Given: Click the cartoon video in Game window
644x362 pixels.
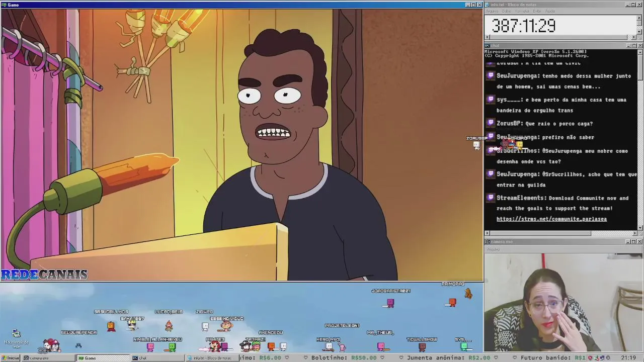Looking at the screenshot, I should [x=242, y=145].
